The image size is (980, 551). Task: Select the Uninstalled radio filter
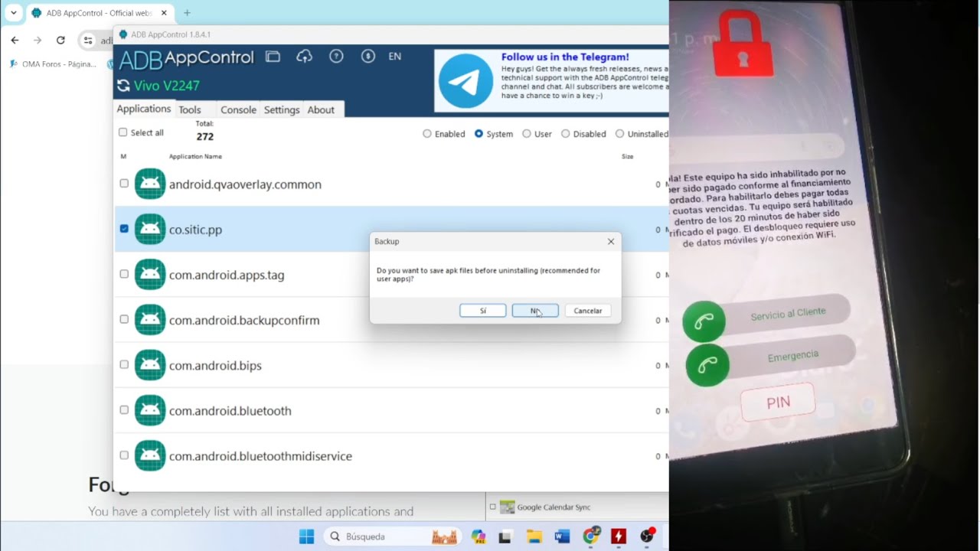pyautogui.click(x=620, y=133)
